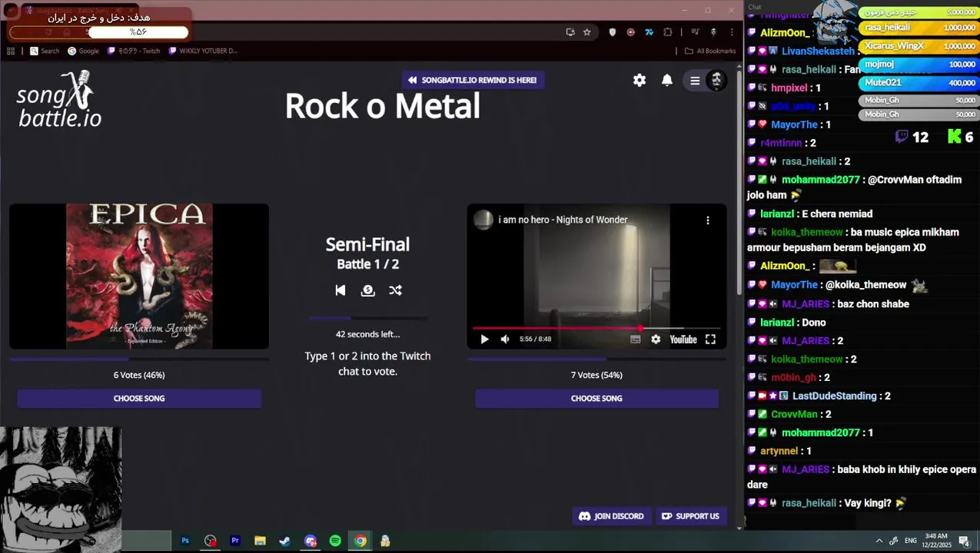Screen dimensions: 980x553
Task: Click the songbattle.io logo
Action: pyautogui.click(x=60, y=100)
